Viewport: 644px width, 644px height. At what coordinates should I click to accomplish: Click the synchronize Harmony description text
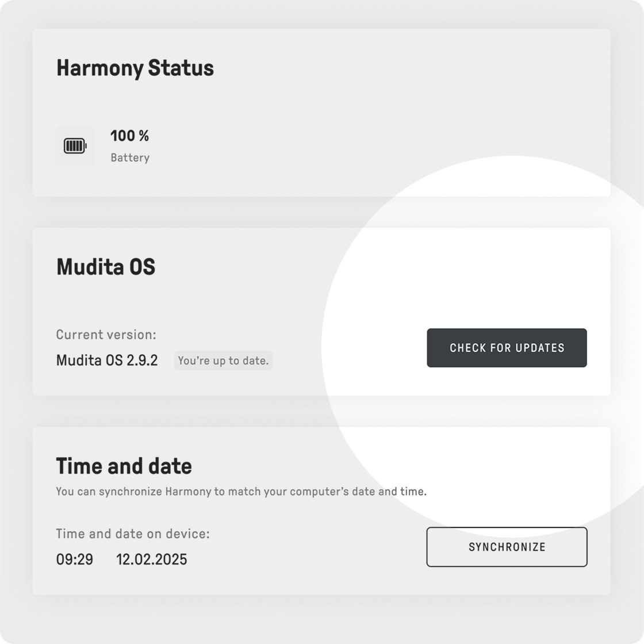coord(241,492)
